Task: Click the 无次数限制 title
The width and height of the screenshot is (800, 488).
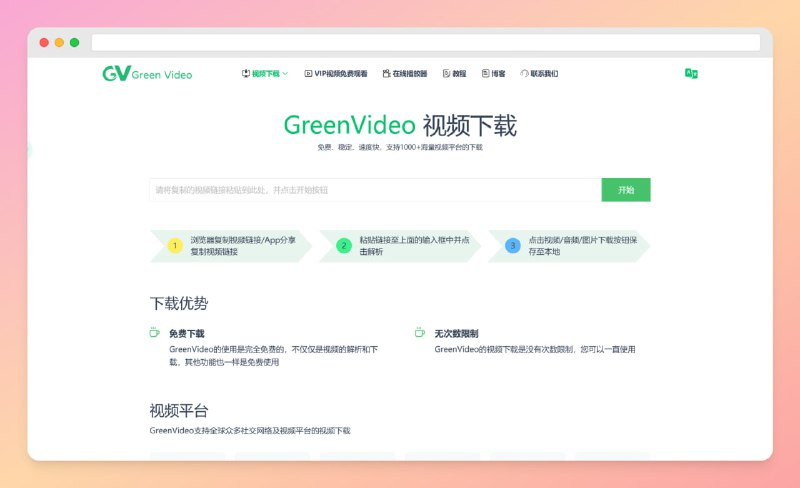Action: (x=456, y=333)
